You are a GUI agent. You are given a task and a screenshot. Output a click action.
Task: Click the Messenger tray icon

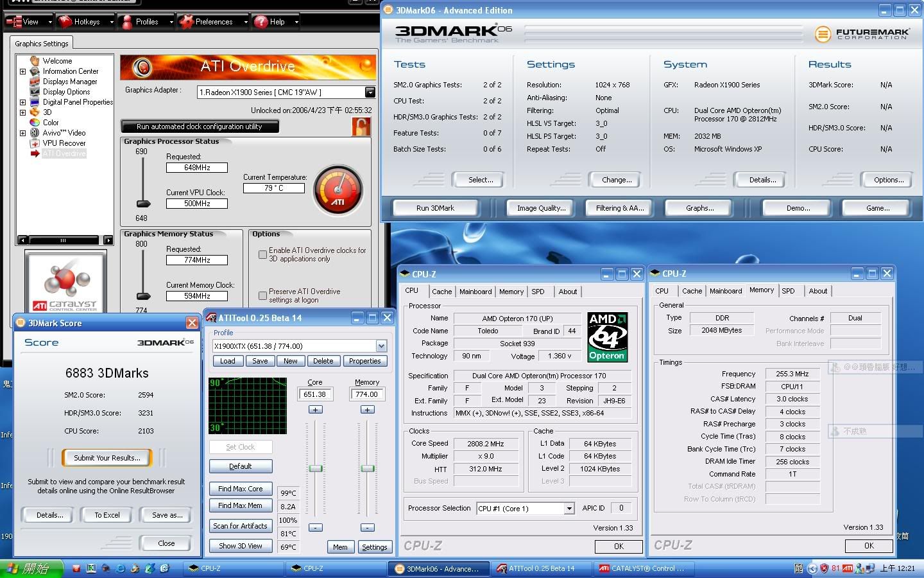[859, 568]
